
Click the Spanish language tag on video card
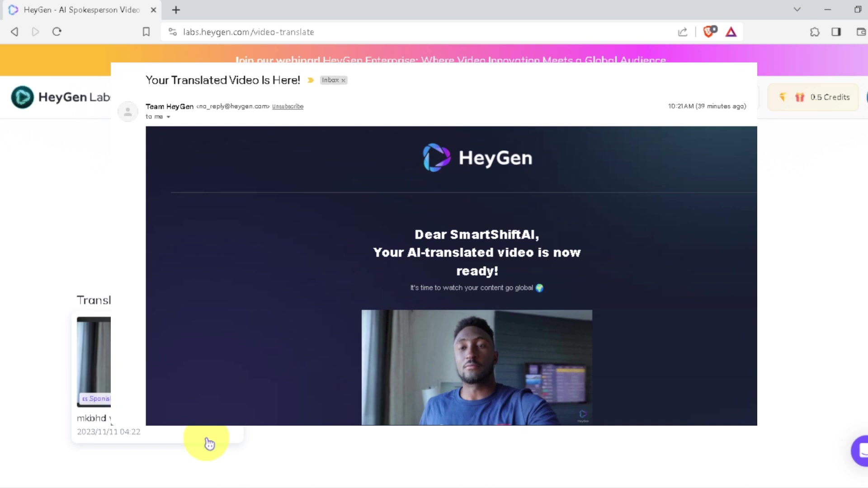tap(95, 399)
